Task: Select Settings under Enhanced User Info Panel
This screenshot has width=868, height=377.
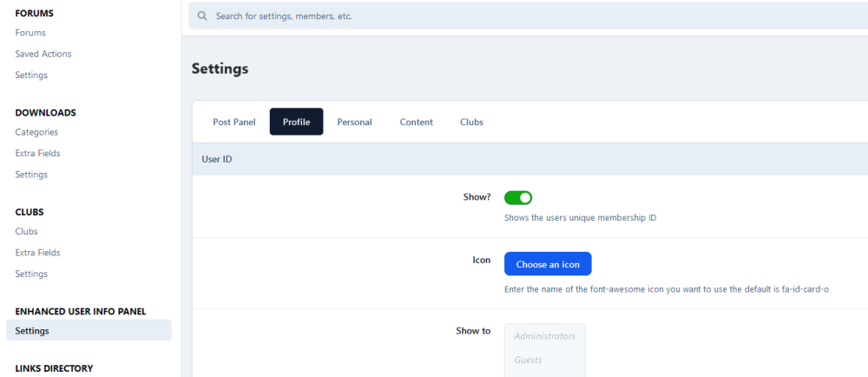Action: pyautogui.click(x=89, y=330)
